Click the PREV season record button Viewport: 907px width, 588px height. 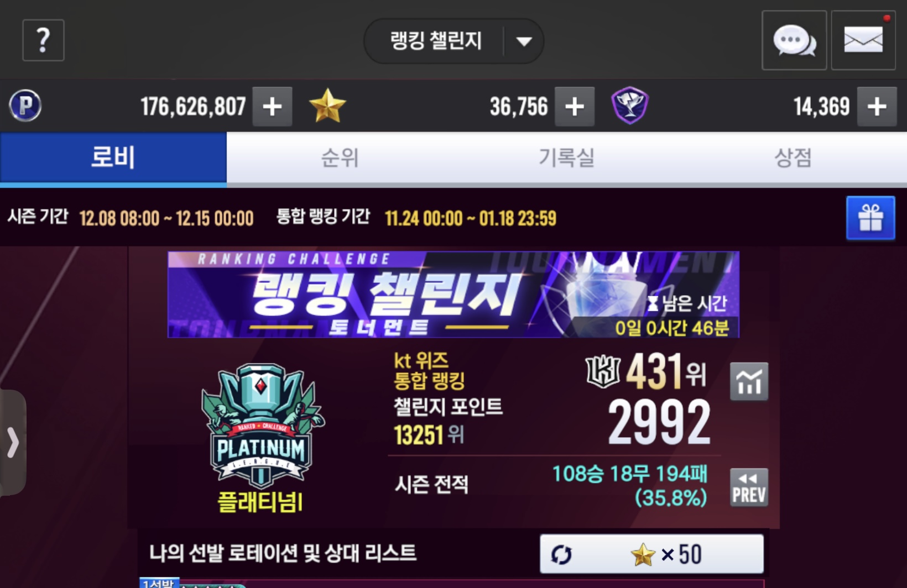(749, 487)
